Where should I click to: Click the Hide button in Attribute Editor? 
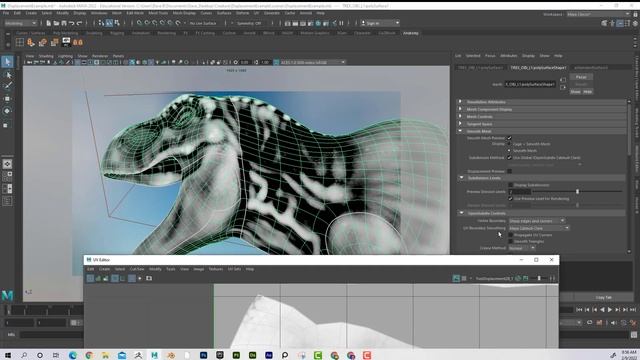(587, 92)
